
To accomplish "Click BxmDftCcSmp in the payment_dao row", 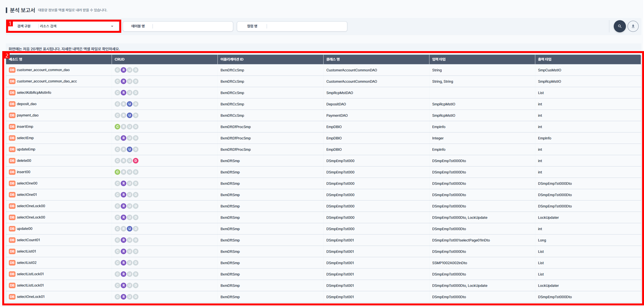I will [x=232, y=115].
